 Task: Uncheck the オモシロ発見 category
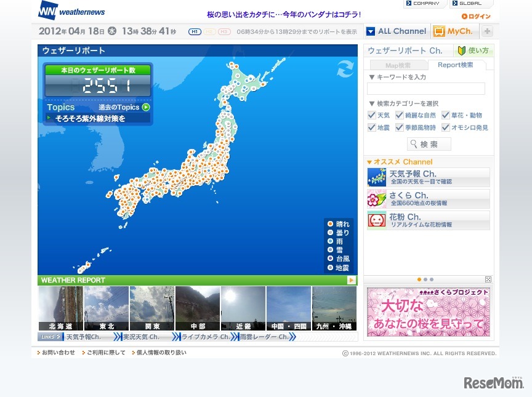446,127
